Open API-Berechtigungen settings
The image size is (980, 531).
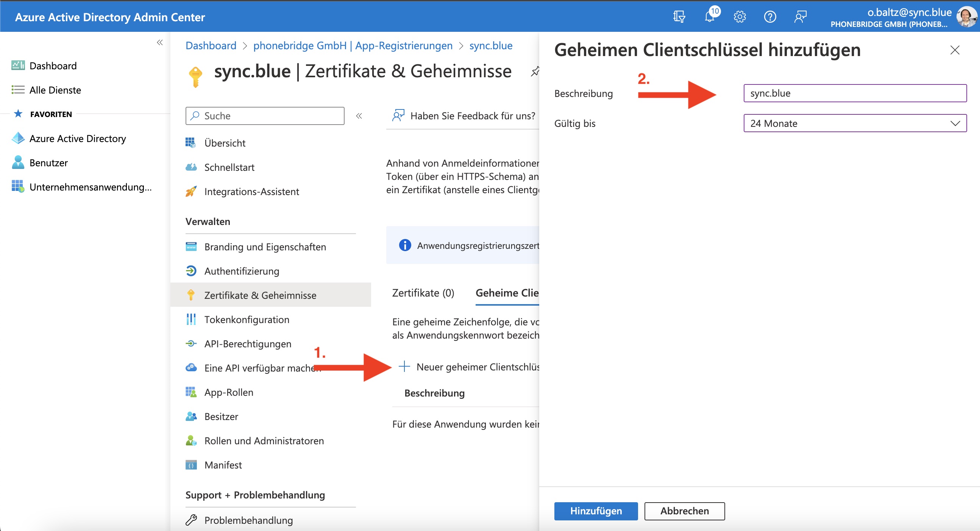click(x=247, y=344)
